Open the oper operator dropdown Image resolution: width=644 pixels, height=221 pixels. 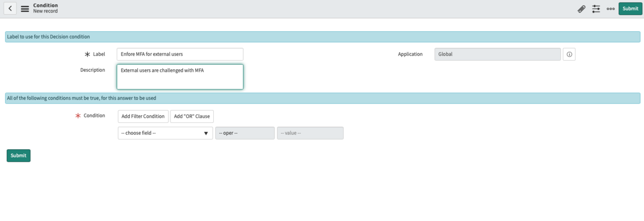click(x=245, y=133)
